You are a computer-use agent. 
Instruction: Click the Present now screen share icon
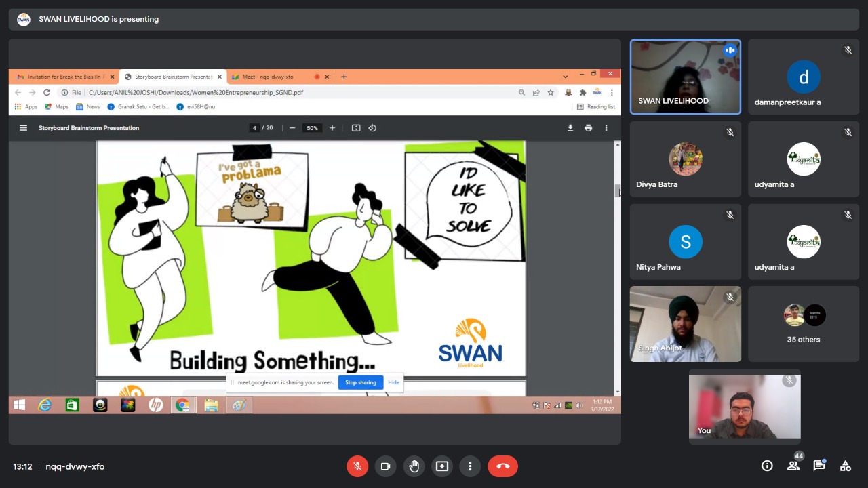(x=442, y=466)
